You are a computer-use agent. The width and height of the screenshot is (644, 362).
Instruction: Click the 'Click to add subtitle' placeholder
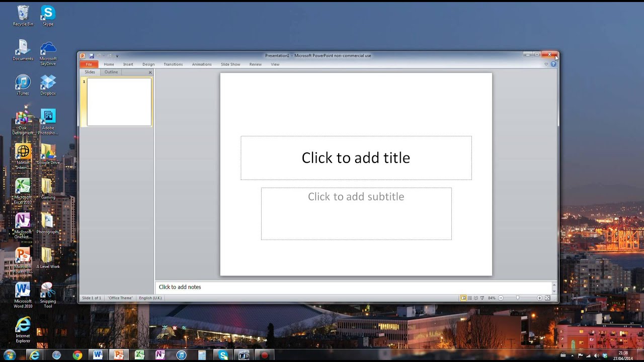356,214
